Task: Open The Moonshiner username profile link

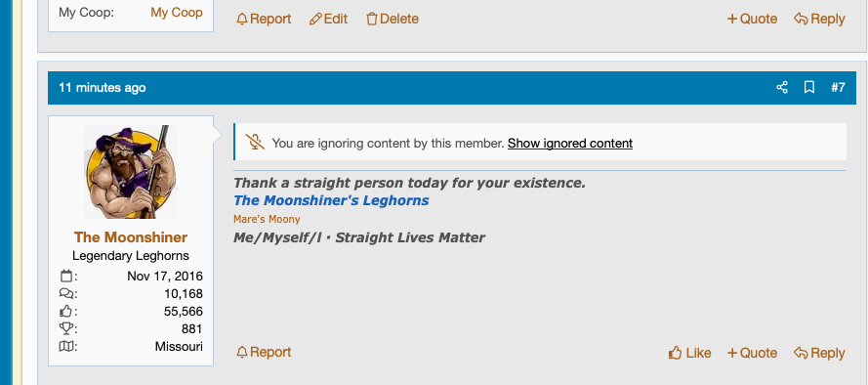Action: tap(131, 237)
